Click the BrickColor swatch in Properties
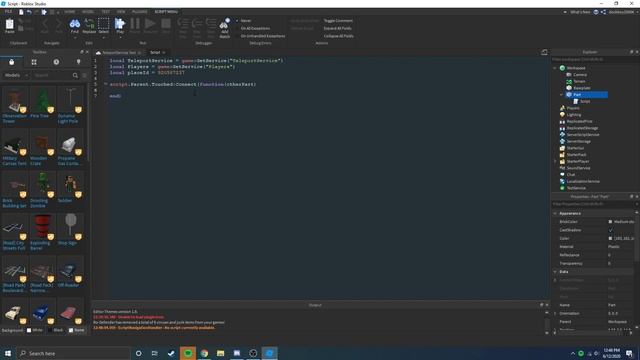640x360 pixels. coord(611,222)
